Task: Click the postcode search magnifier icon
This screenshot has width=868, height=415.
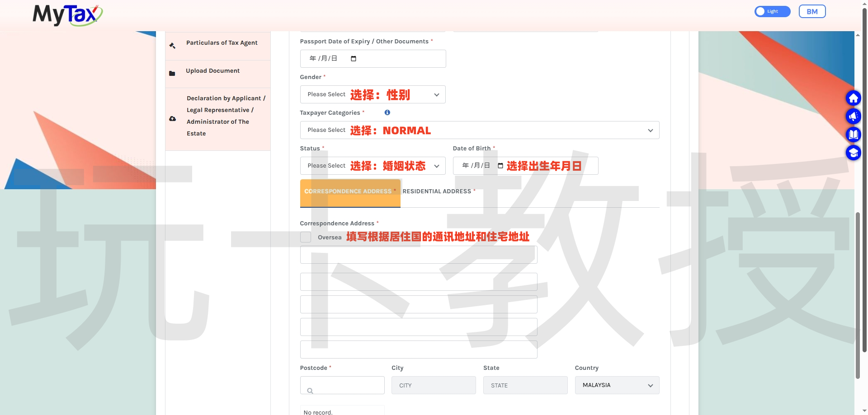Action: [310, 391]
